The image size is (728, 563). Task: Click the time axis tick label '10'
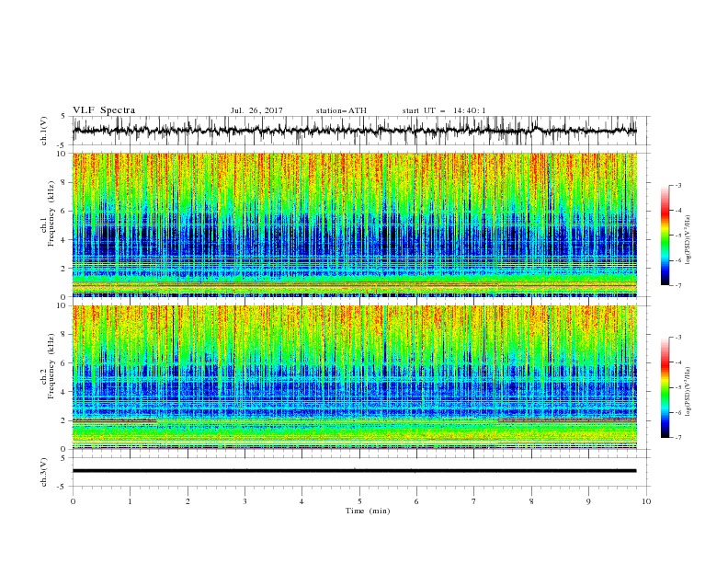pos(646,501)
